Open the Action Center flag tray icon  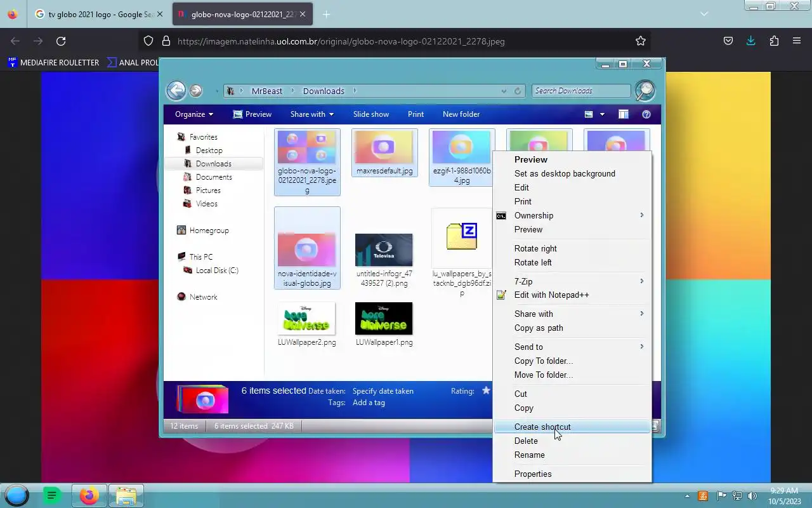coord(721,496)
